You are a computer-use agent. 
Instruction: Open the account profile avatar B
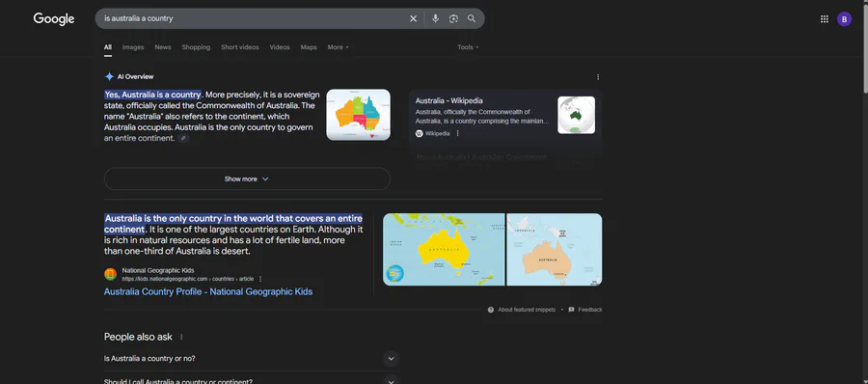click(844, 19)
